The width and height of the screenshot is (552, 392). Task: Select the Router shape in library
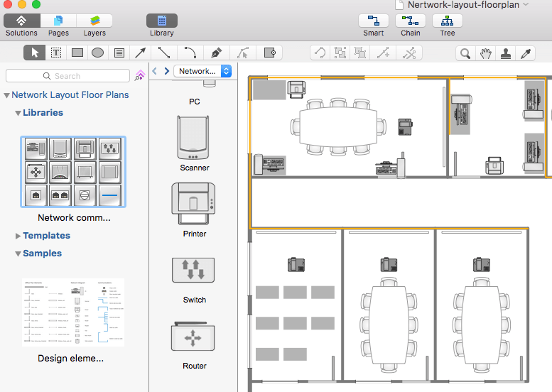(x=193, y=337)
